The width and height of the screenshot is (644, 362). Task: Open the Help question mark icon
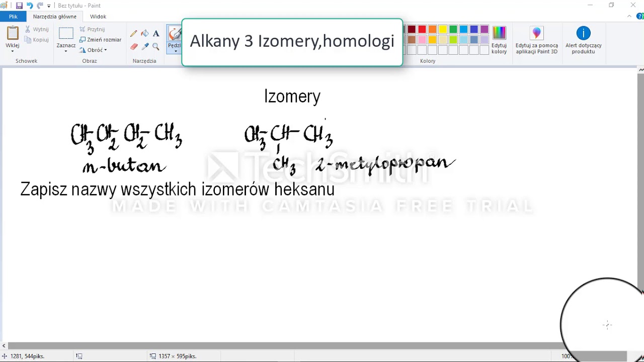tap(639, 17)
